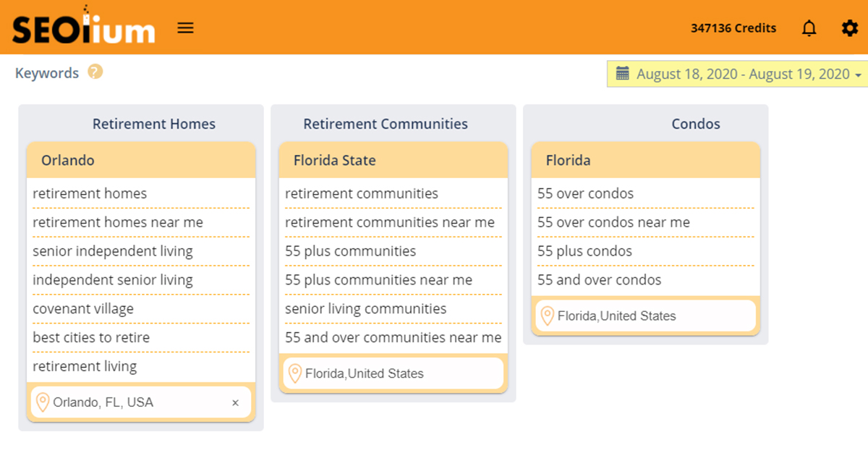Open the notifications bell
This screenshot has width=868, height=456.
[x=809, y=28]
